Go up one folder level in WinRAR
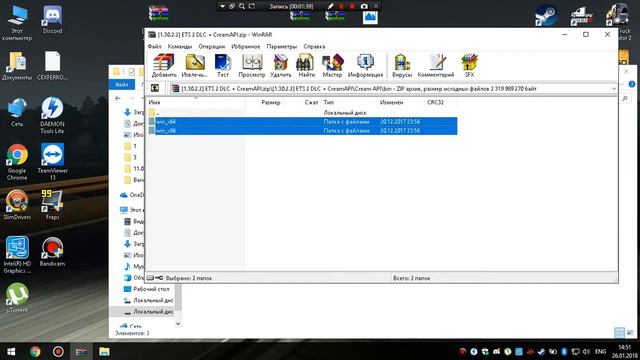Viewport: 640px width, 360px height. [x=155, y=88]
